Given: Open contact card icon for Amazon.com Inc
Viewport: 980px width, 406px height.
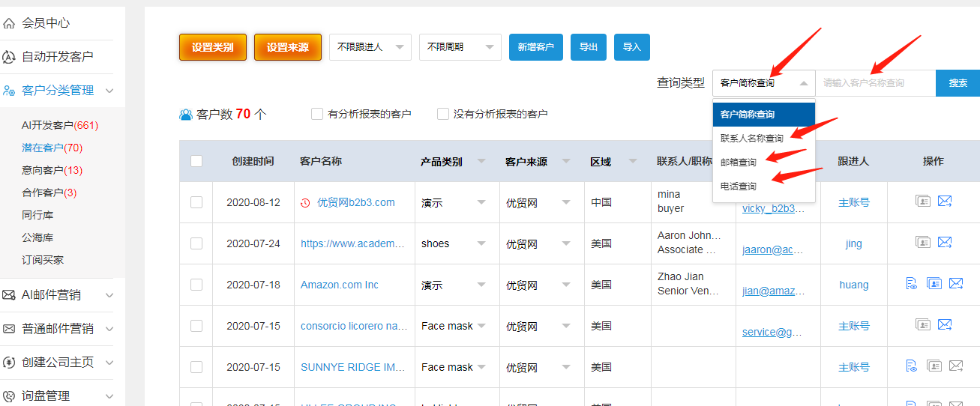Looking at the screenshot, I should [934, 283].
